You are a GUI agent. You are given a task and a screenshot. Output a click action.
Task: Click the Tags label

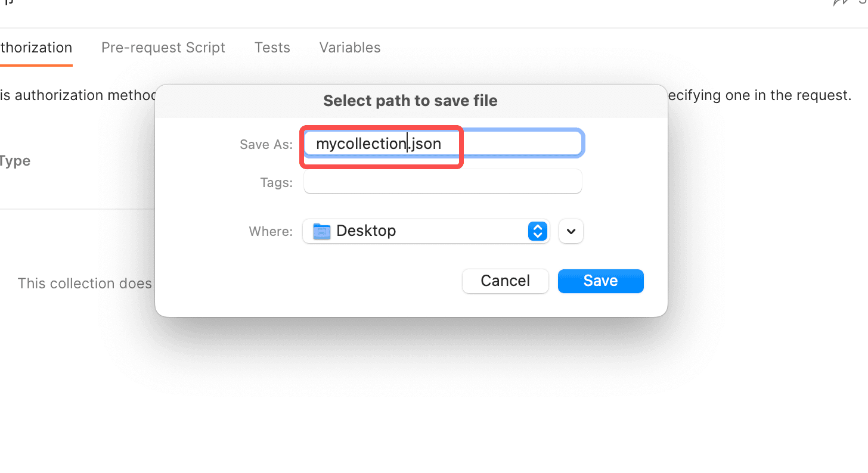tap(276, 182)
